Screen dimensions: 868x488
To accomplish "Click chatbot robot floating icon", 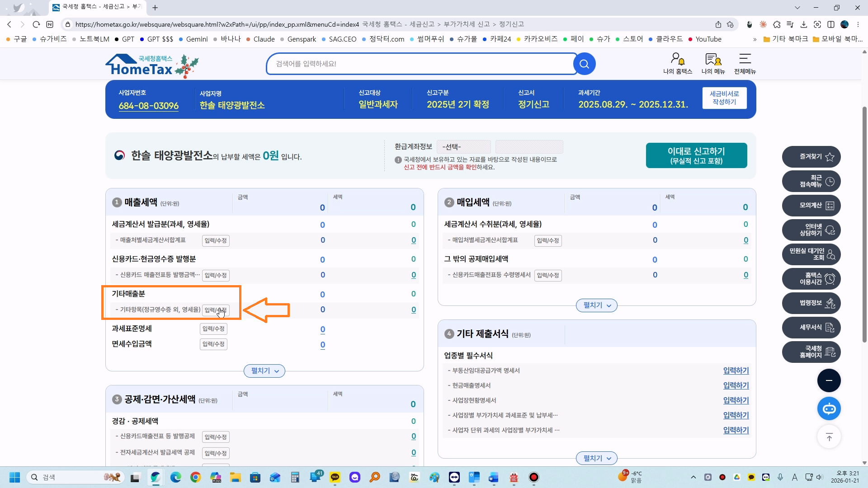I will click(x=829, y=409).
